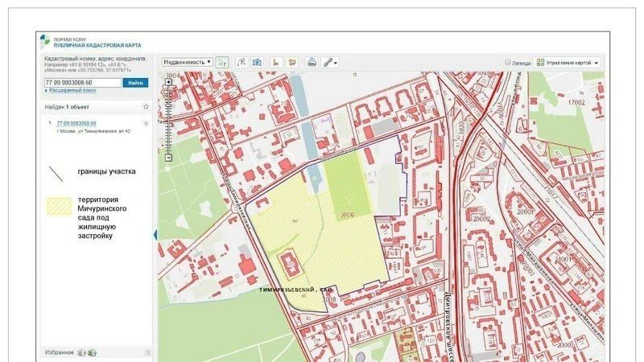Click the print map icon
The height and width of the screenshot is (362, 644).
(312, 62)
